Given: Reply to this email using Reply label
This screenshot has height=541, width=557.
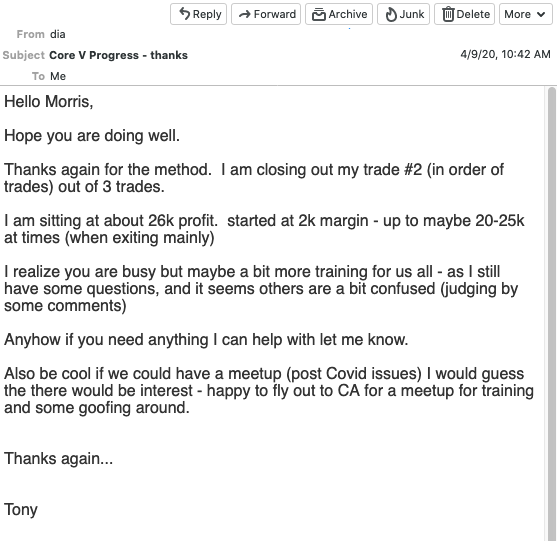Looking at the screenshot, I should coord(207,14).
